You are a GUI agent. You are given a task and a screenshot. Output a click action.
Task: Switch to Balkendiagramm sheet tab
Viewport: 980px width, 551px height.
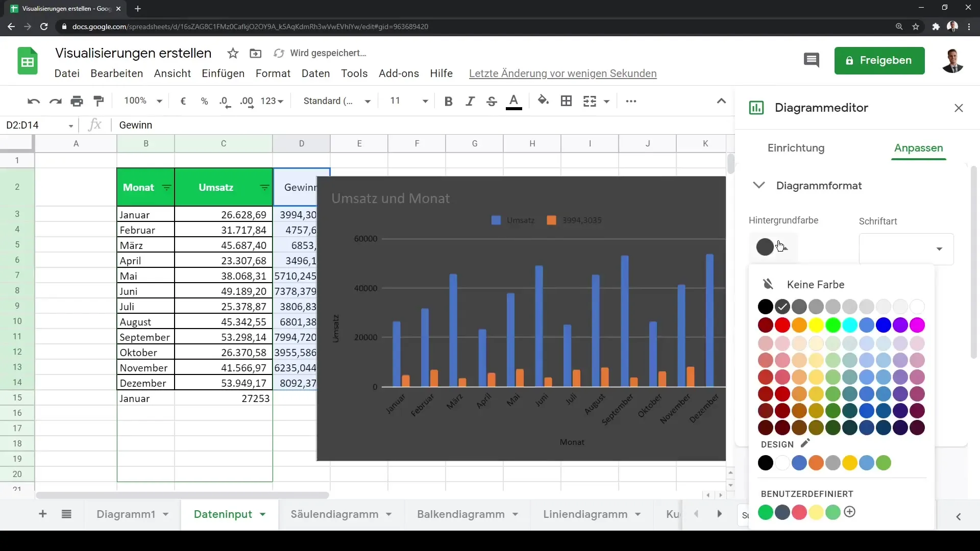tap(460, 514)
